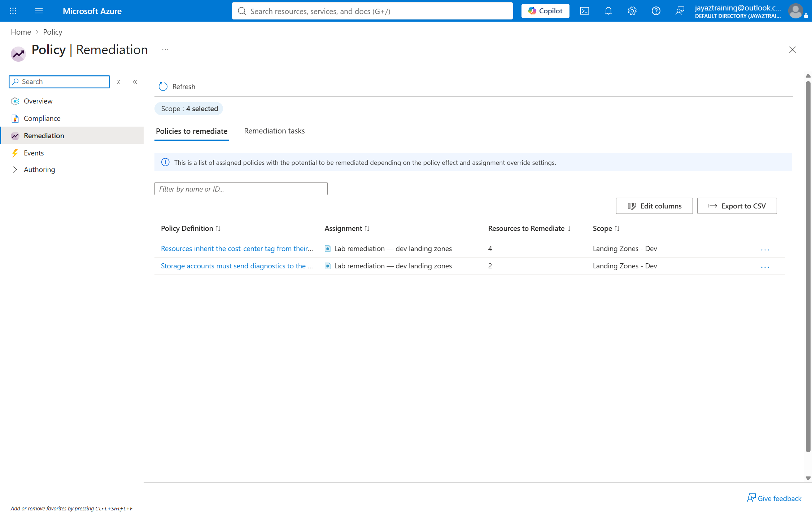812x514 pixels.
Task: Close the Policy Remediation blade
Action: (x=793, y=50)
